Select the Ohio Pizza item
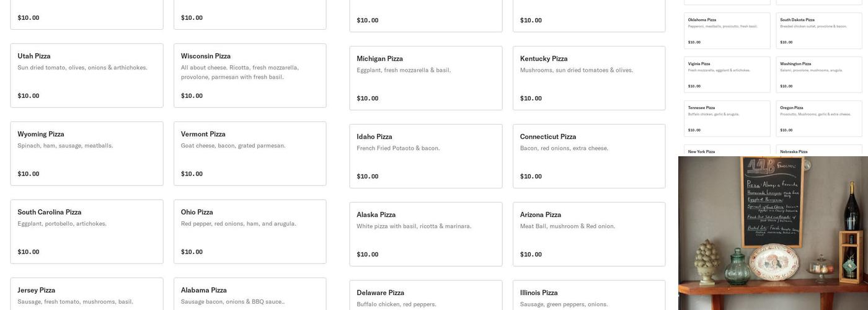The height and width of the screenshot is (310, 868). [x=250, y=232]
